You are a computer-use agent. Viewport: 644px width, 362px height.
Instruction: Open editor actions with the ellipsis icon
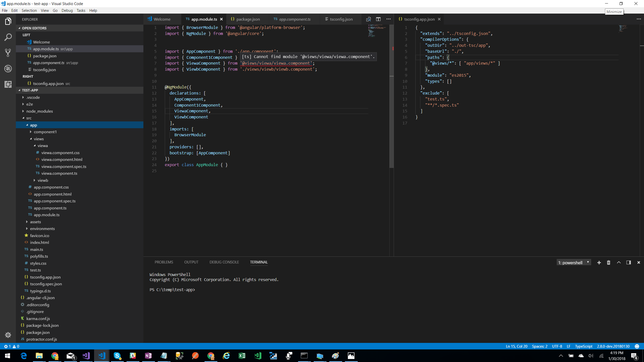pyautogui.click(x=388, y=19)
